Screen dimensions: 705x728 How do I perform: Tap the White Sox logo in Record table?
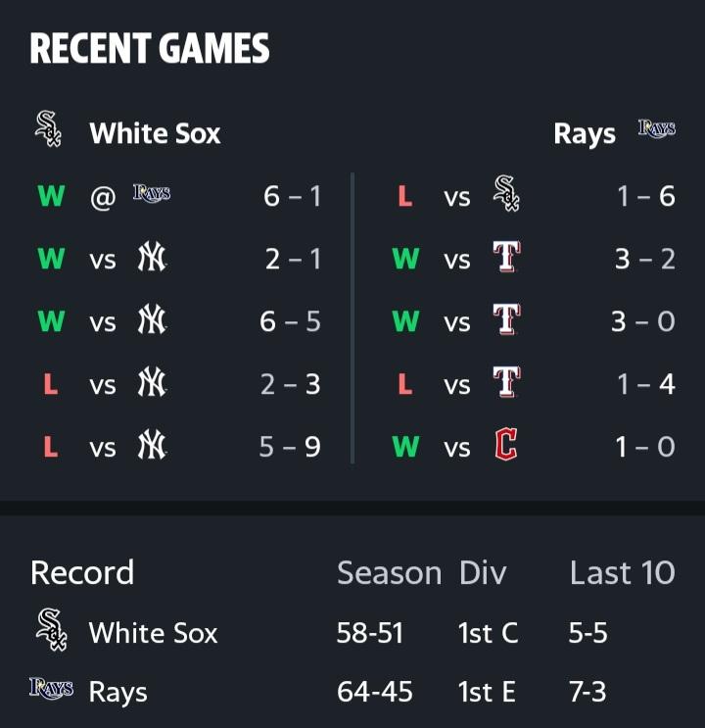(52, 630)
